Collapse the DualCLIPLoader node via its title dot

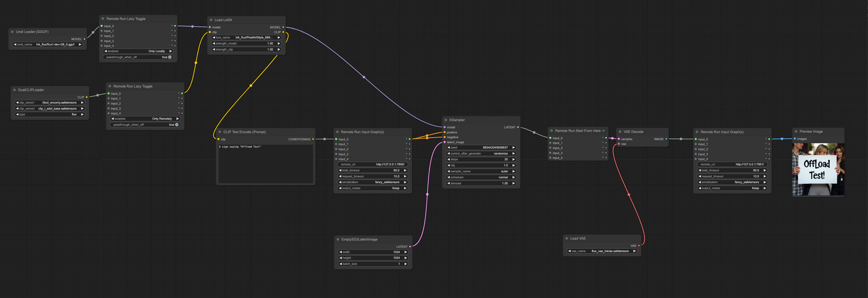[14, 90]
